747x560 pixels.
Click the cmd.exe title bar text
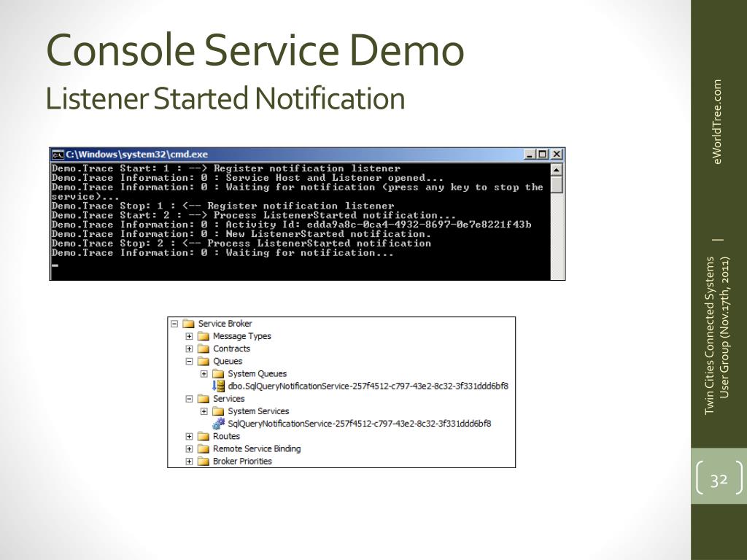(136, 155)
